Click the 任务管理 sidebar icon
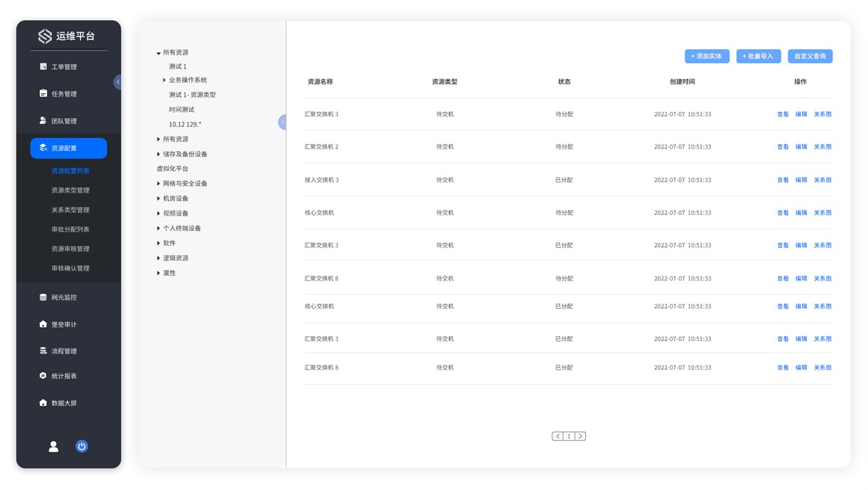The height and width of the screenshot is (490, 868). 43,94
